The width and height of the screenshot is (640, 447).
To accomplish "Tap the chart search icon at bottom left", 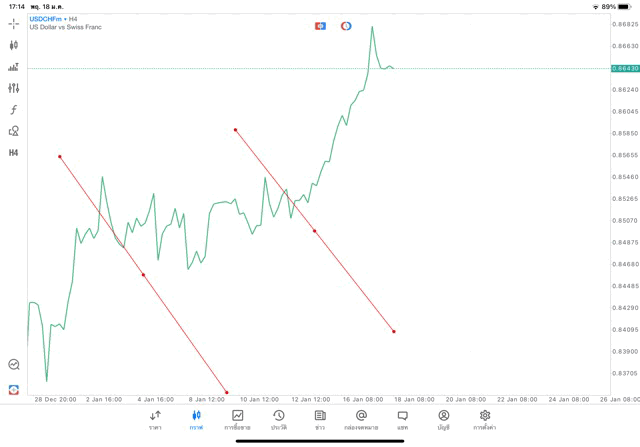I will [13, 365].
